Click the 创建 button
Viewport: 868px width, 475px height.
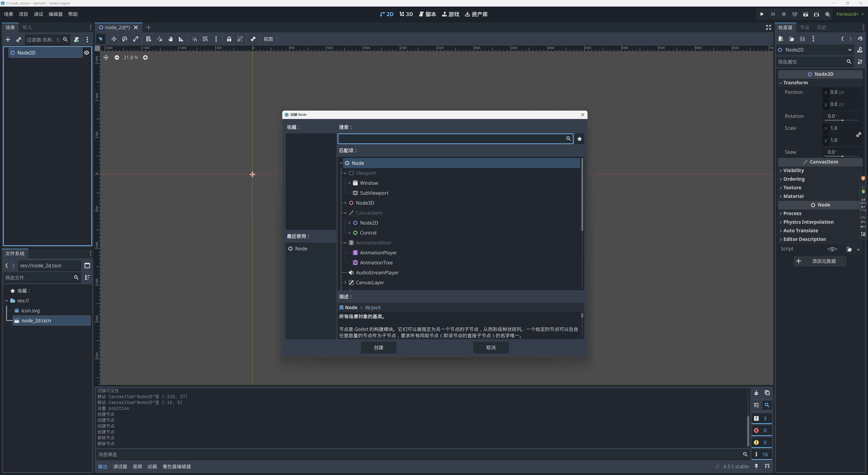378,348
